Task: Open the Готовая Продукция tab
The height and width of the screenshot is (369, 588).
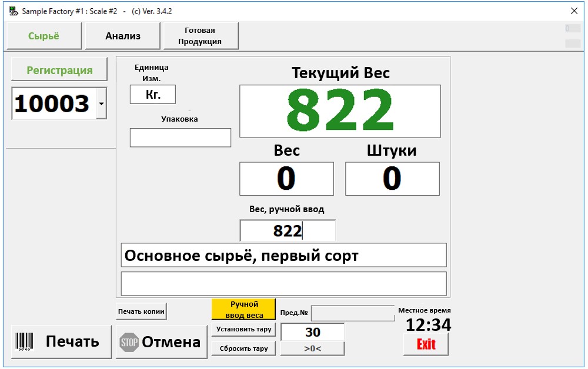Action: click(200, 36)
